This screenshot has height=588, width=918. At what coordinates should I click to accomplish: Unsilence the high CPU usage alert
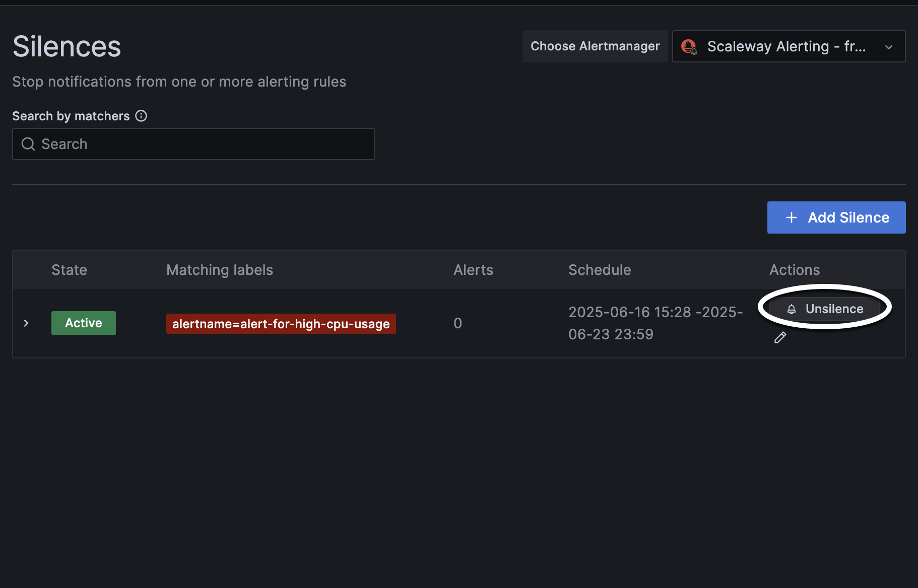click(x=826, y=309)
